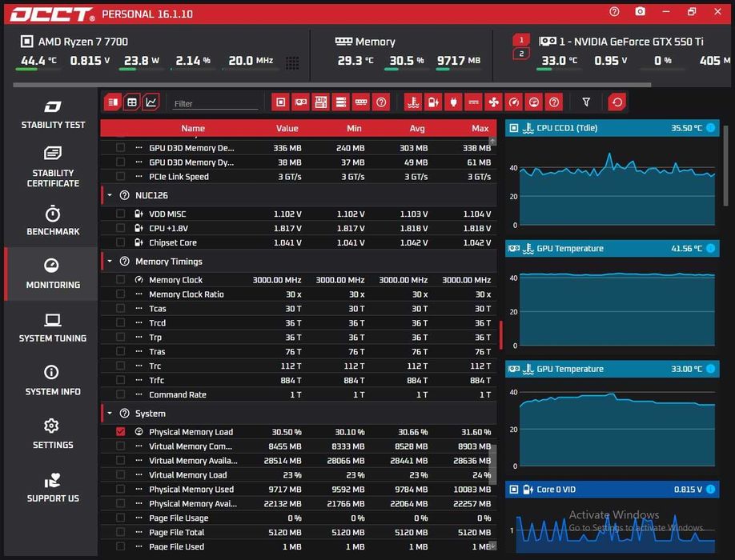Open the Stability Test section

53,114
